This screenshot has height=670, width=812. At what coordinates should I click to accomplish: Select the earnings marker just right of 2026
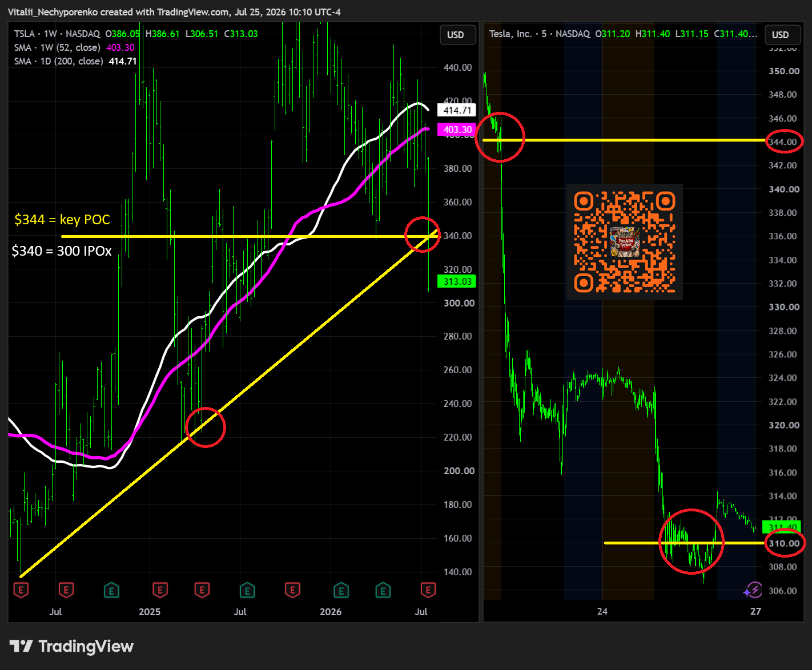pos(341,590)
